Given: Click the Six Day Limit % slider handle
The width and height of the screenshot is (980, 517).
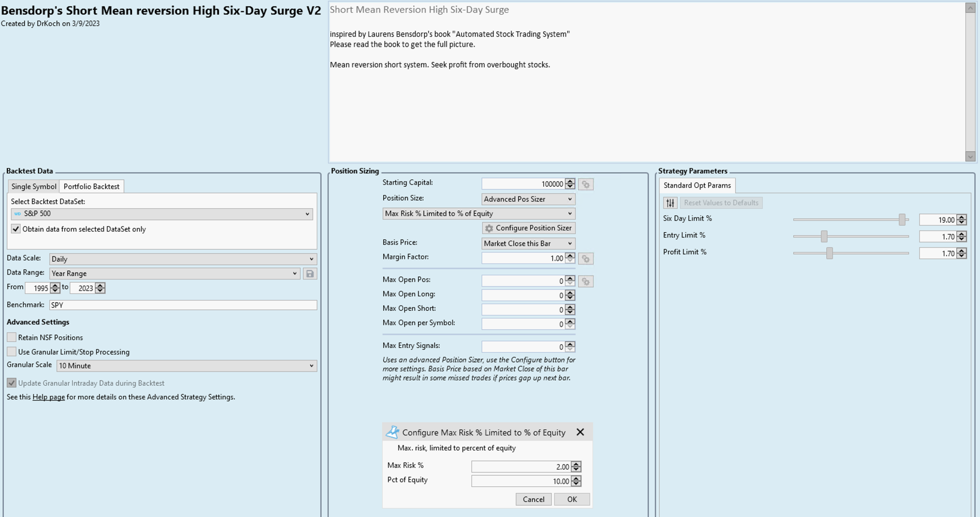Looking at the screenshot, I should coord(902,220).
